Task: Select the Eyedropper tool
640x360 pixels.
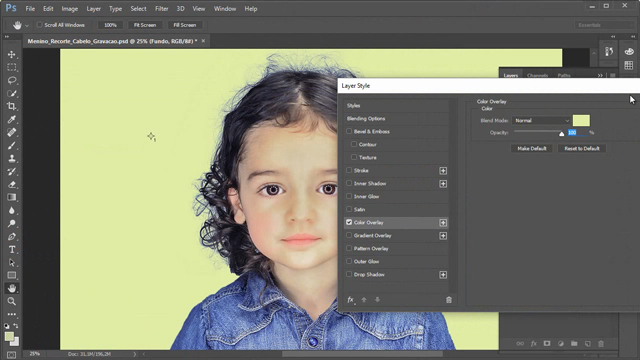Action: tap(11, 119)
